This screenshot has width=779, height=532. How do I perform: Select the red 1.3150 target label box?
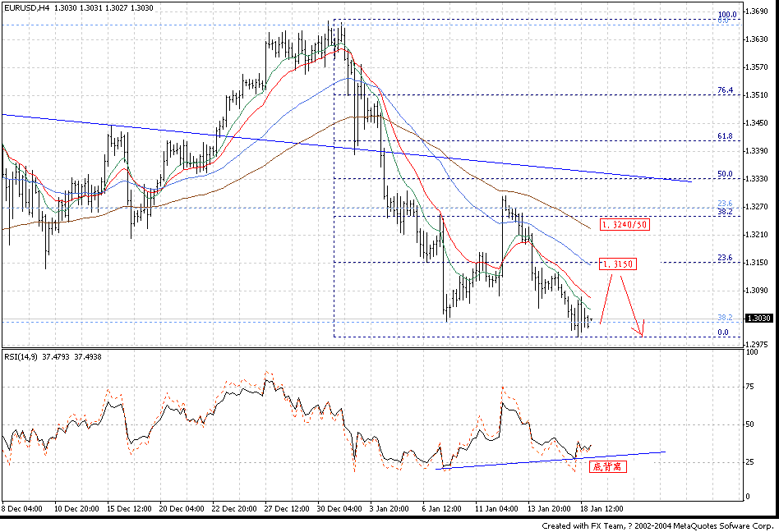click(618, 264)
